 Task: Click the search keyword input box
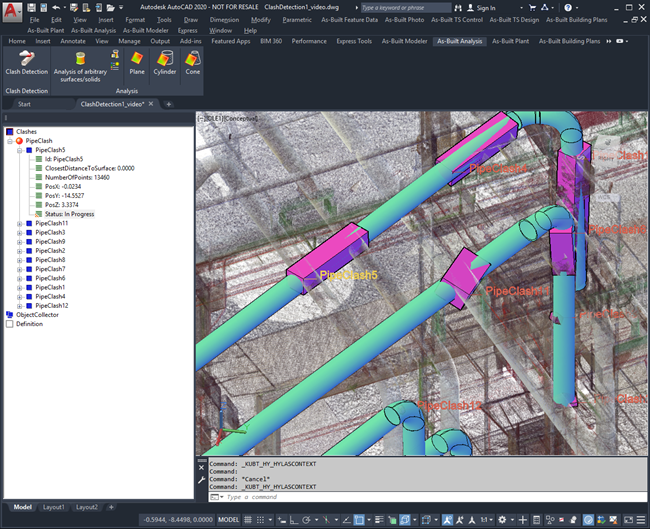[x=405, y=8]
